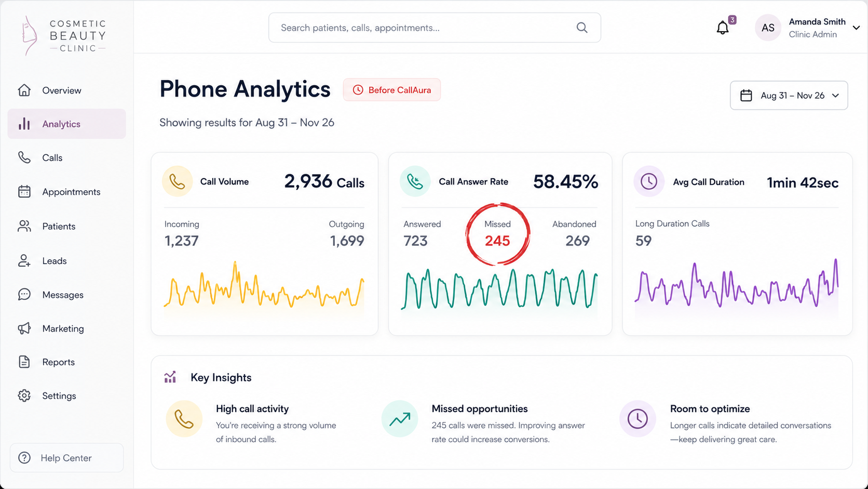Click the 1min 42sec duration figure
Screen dimensions: 868x489
pos(803,182)
